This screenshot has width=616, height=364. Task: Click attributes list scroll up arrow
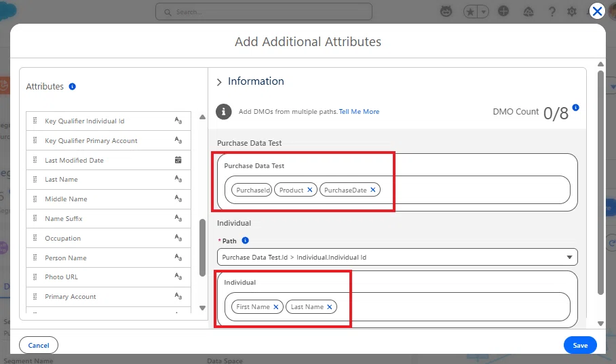coord(202,117)
